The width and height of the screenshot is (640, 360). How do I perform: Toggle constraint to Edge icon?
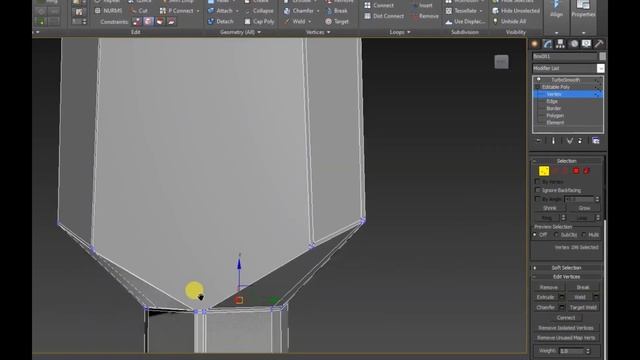pos(148,21)
